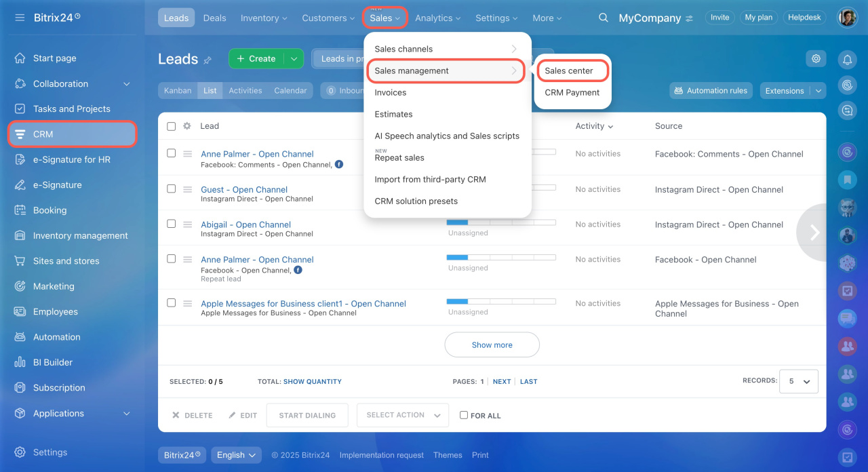Click the Invite button
The image size is (868, 472).
(x=720, y=18)
